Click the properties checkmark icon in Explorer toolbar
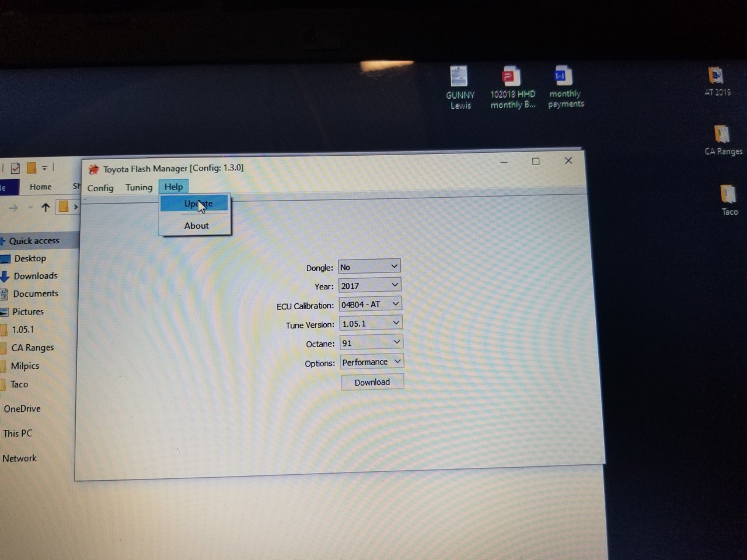Screen dimensions: 747x560 pyautogui.click(x=15, y=168)
